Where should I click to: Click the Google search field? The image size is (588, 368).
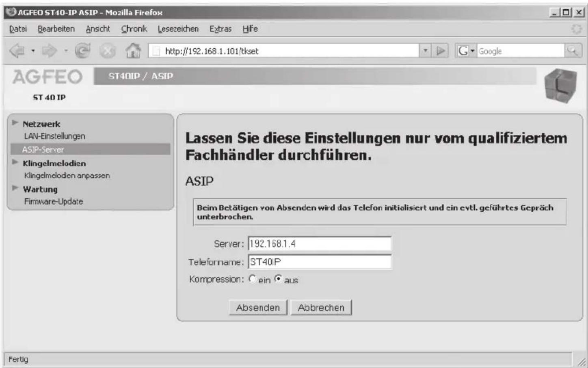click(x=521, y=51)
